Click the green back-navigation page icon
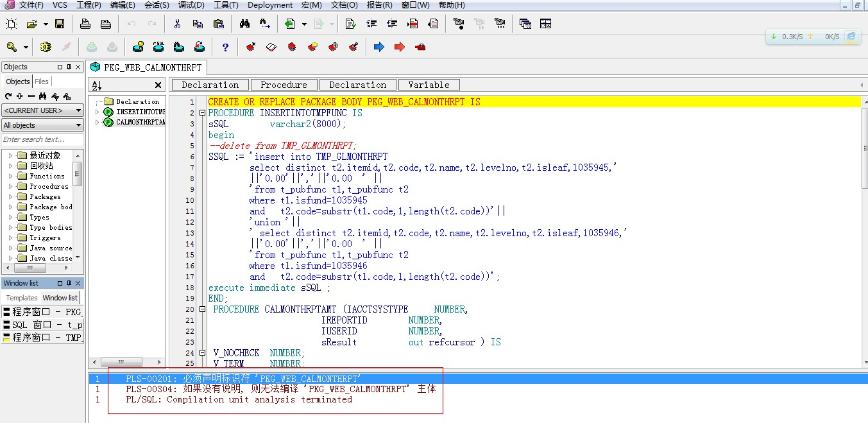The height and width of the screenshot is (423, 868). click(289, 24)
